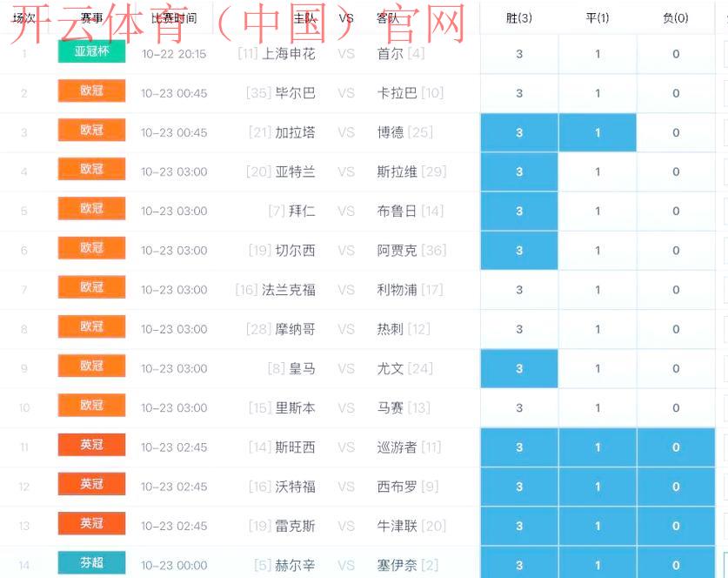The image size is (728, 578).
Task: Select the 英冠 badge for 沃特福 match
Action: coord(91,486)
